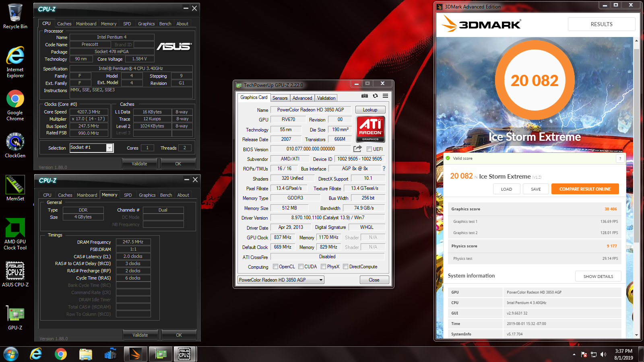The image size is (644, 362).
Task: Switch to the Advanced tab in GPU-Z
Action: tap(302, 98)
